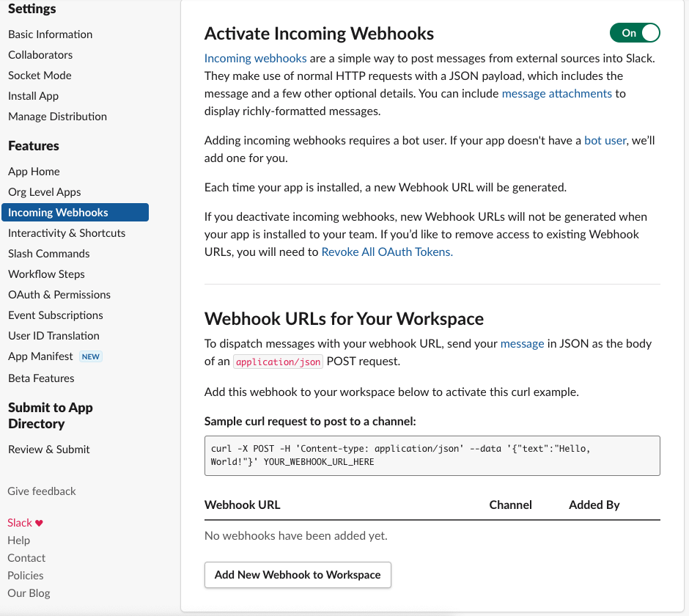Open Interactivity & Shortcuts page
This screenshot has width=689, height=616.
tap(67, 233)
